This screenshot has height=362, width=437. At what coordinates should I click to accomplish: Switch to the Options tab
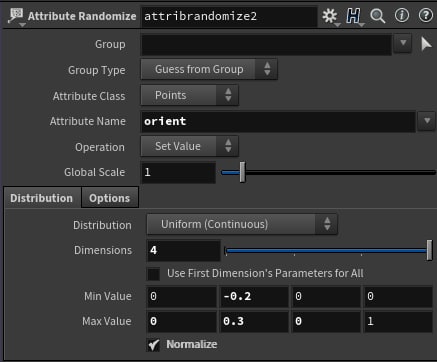pos(110,198)
